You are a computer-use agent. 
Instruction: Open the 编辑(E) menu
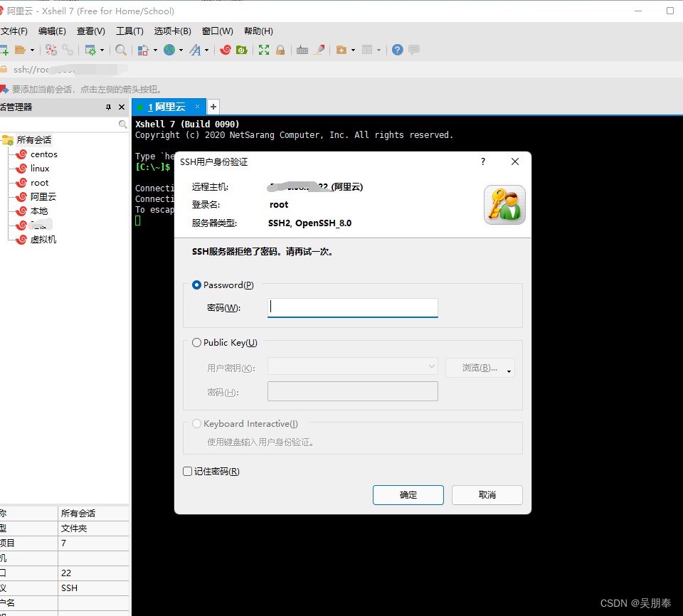point(52,31)
